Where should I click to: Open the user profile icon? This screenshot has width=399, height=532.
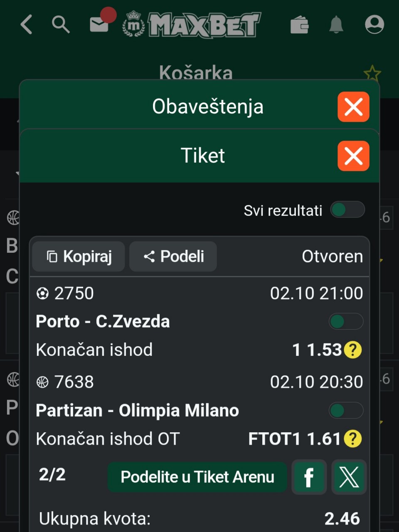[x=374, y=25]
